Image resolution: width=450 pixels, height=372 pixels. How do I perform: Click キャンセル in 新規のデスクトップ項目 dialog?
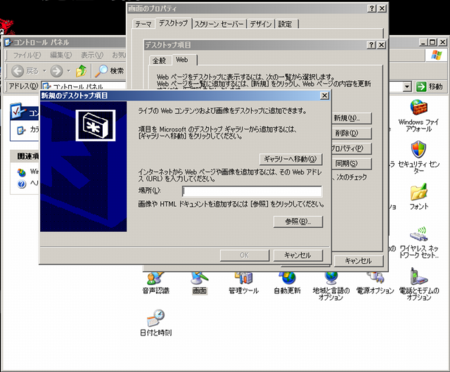click(298, 255)
